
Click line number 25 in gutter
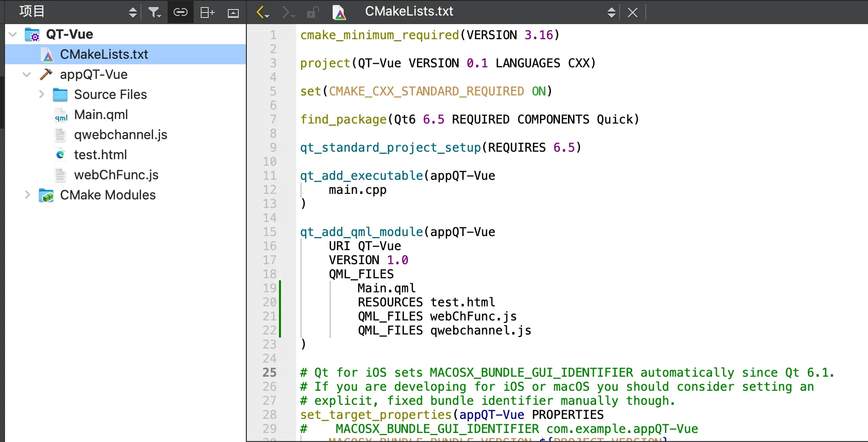click(x=269, y=373)
